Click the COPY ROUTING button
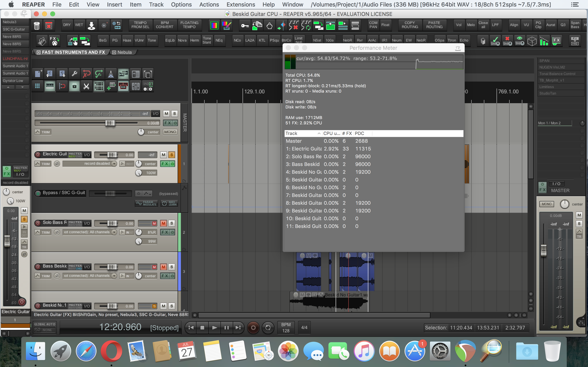The width and height of the screenshot is (588, 367). [410, 25]
